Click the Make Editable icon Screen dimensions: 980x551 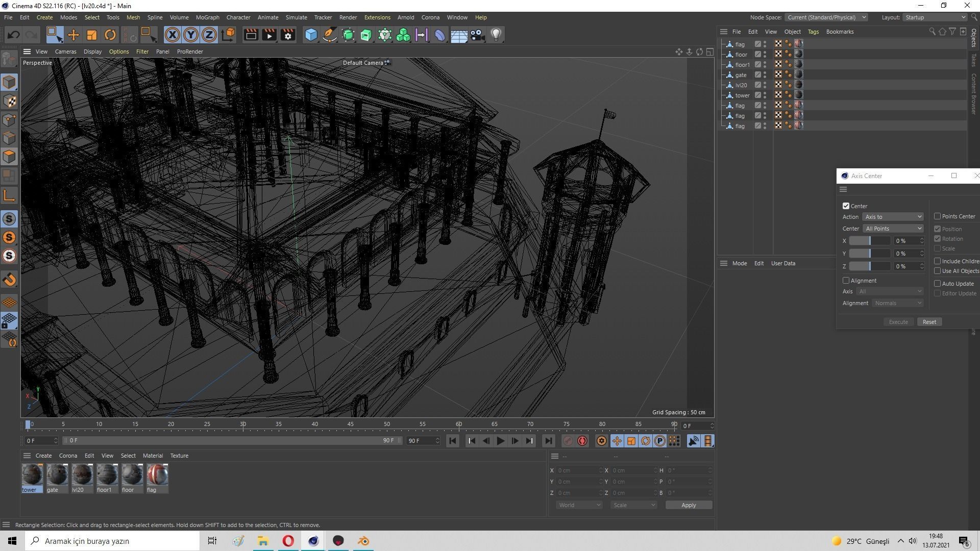(x=9, y=60)
